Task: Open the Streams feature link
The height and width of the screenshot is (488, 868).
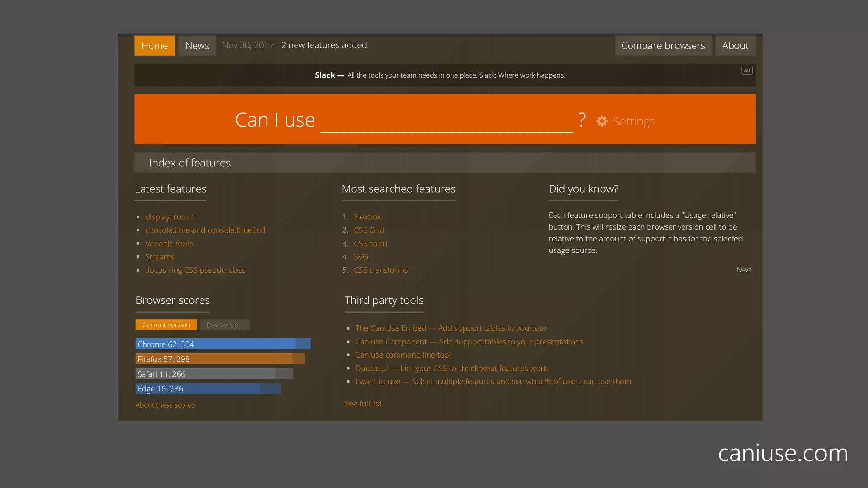Action: [x=160, y=257]
